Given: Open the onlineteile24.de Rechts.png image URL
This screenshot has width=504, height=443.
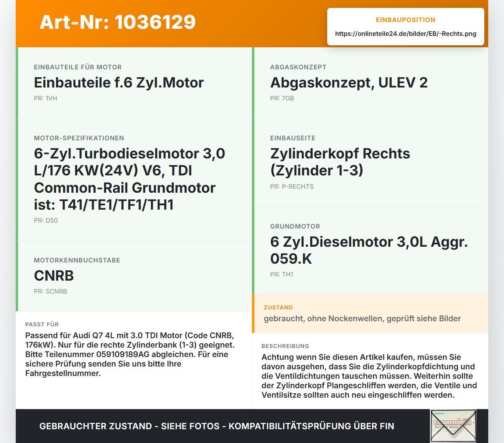Looking at the screenshot, I should pyautogui.click(x=406, y=34).
